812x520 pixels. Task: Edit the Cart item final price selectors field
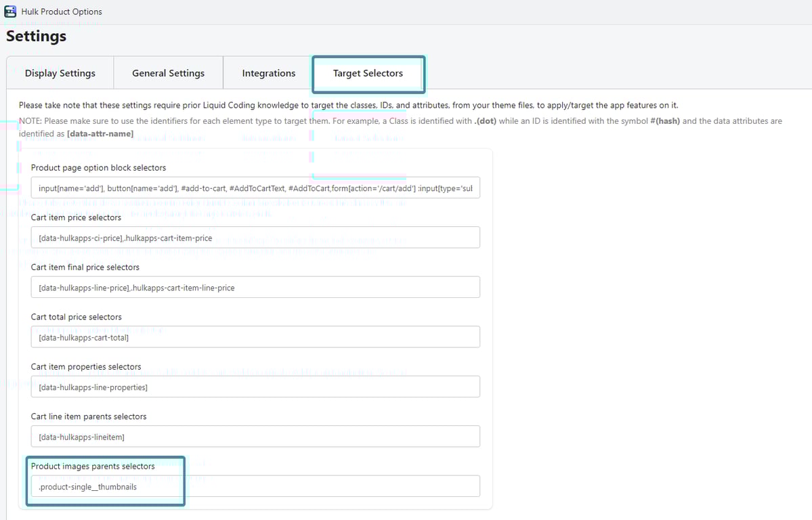(255, 287)
